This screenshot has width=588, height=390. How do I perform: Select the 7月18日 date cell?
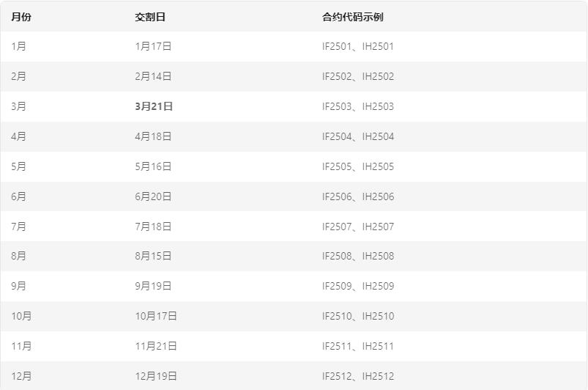click(153, 227)
